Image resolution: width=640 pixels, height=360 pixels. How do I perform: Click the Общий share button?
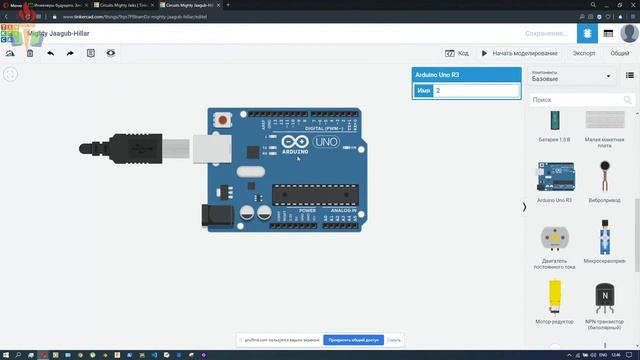(x=620, y=53)
